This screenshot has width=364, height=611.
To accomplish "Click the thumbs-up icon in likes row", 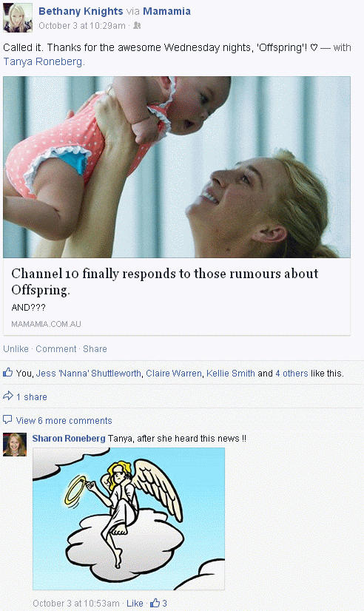I will tap(8, 373).
